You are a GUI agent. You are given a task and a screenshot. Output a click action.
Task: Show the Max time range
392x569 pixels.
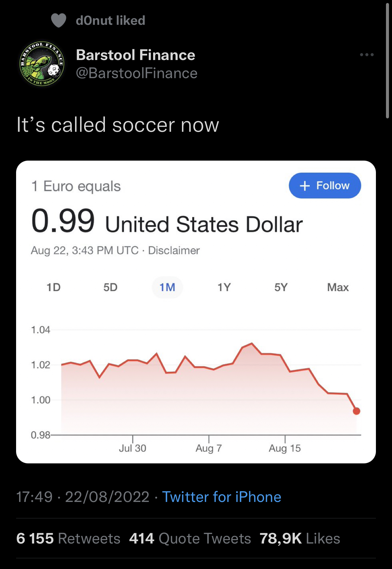pos(338,287)
